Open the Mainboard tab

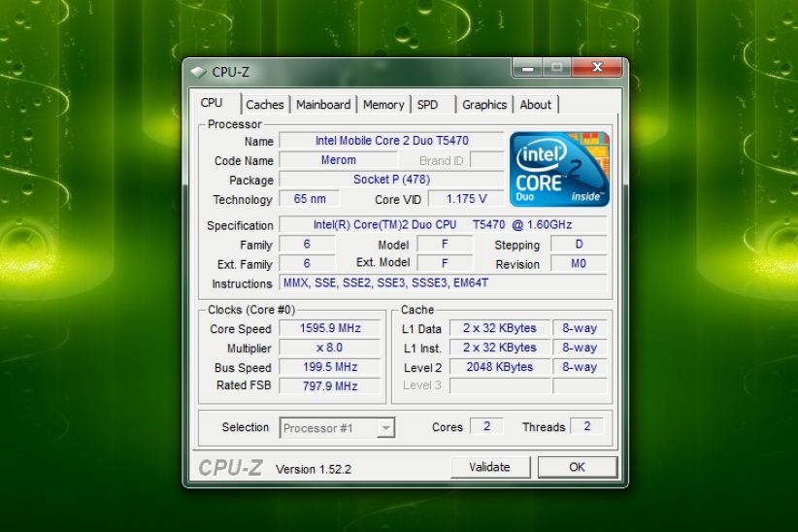click(x=323, y=105)
